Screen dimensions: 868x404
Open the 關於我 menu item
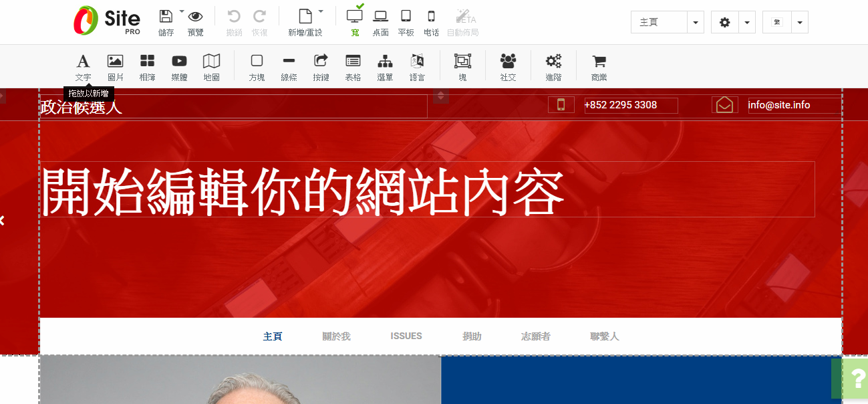(336, 336)
